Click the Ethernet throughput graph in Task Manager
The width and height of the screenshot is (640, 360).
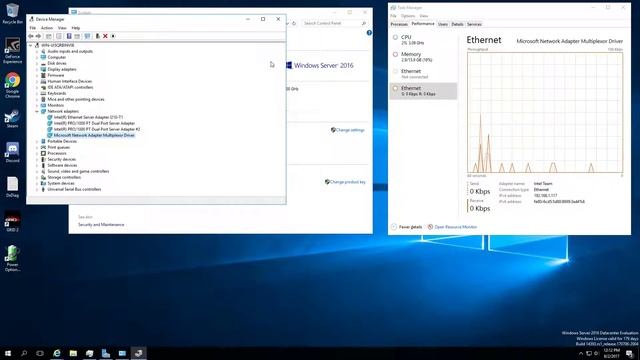point(545,113)
